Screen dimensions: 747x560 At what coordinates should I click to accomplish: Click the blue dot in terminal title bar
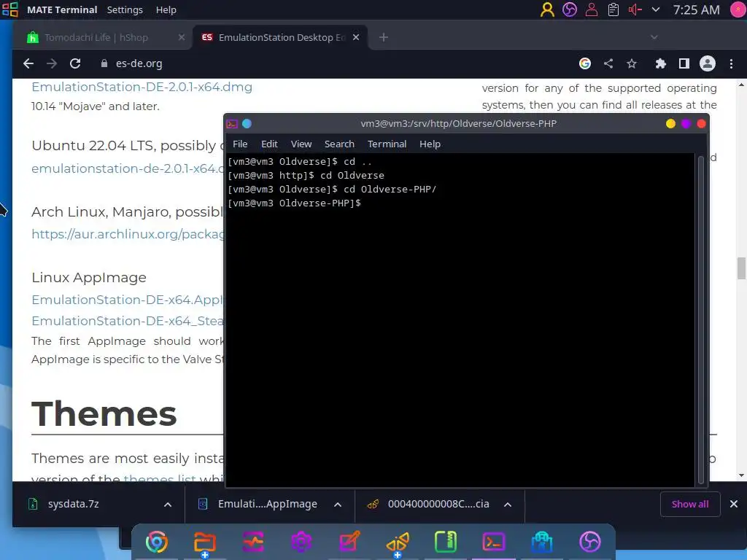(x=247, y=124)
